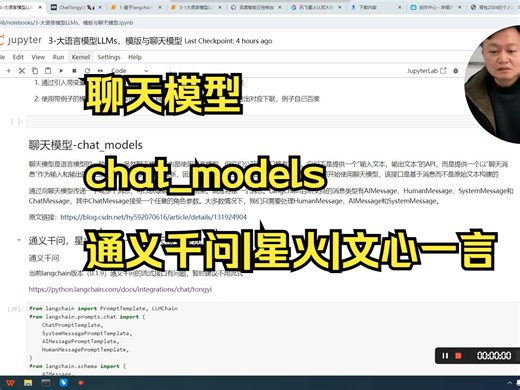
Task: Open the View menu
Action: pos(38,57)
